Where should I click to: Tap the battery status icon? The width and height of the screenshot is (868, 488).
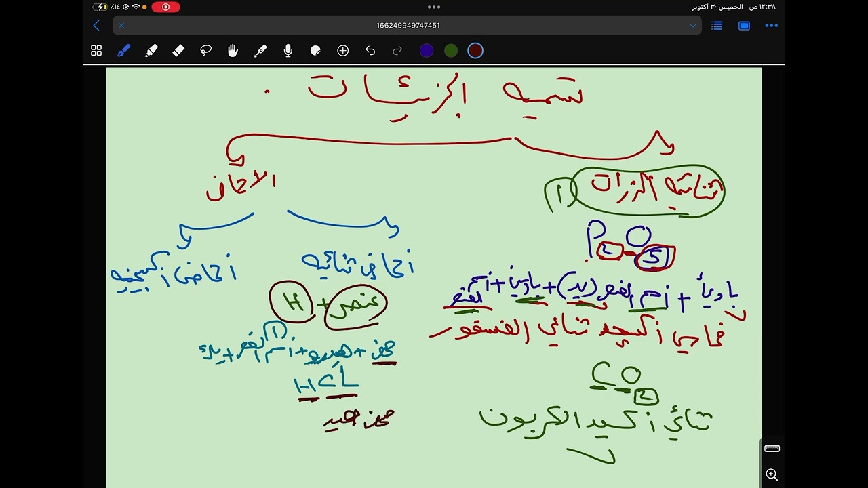point(100,7)
